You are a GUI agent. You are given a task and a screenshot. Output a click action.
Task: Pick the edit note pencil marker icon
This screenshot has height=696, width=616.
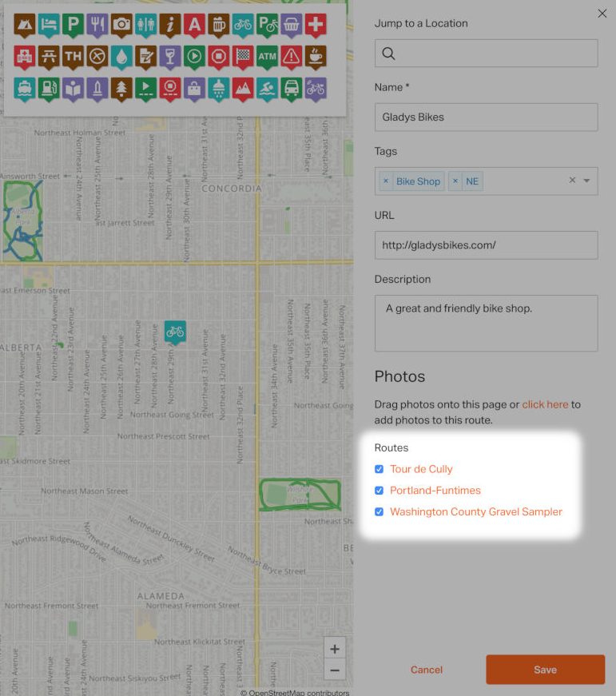click(x=145, y=57)
